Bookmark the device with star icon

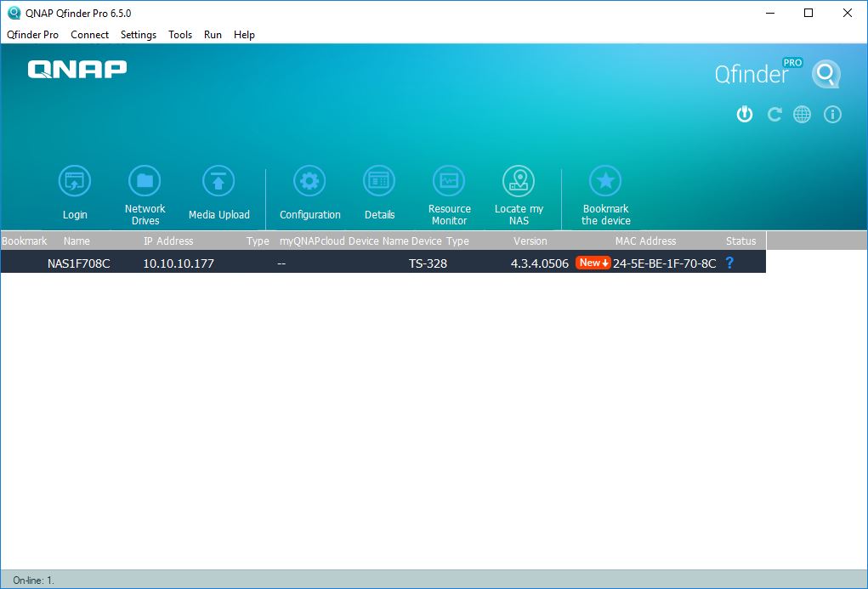click(605, 181)
